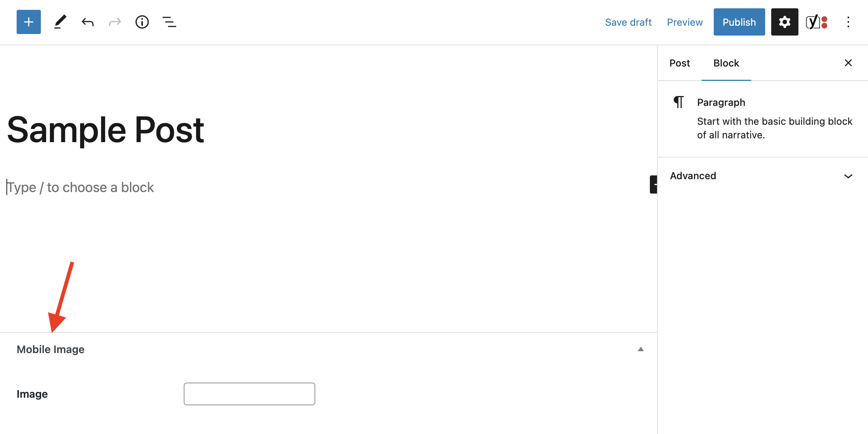Click the Publish button
Viewport: 868px width, 434px height.
(739, 22)
